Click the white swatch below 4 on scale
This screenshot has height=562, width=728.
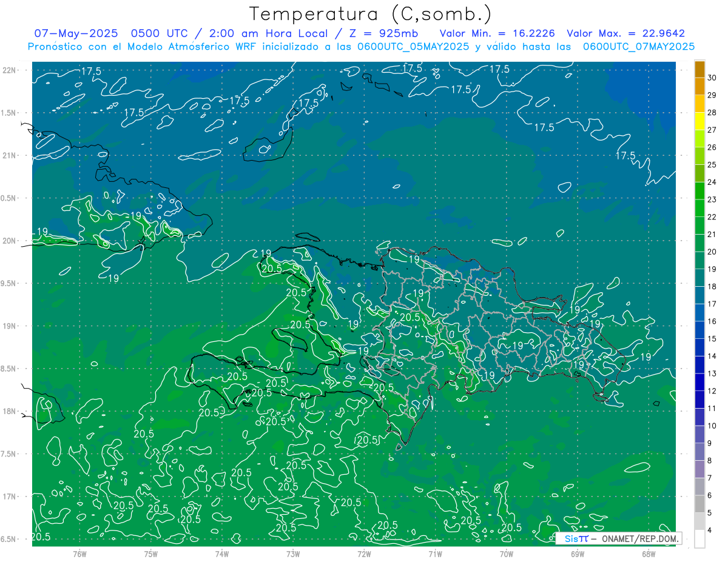tap(699, 539)
